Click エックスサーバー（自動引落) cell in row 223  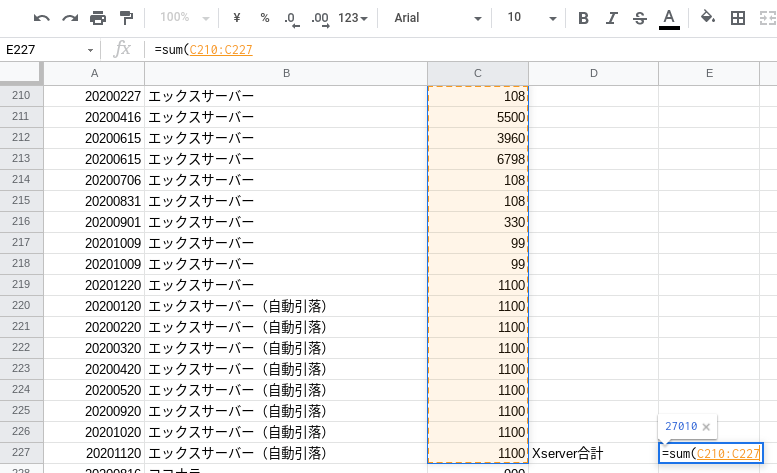286,369
